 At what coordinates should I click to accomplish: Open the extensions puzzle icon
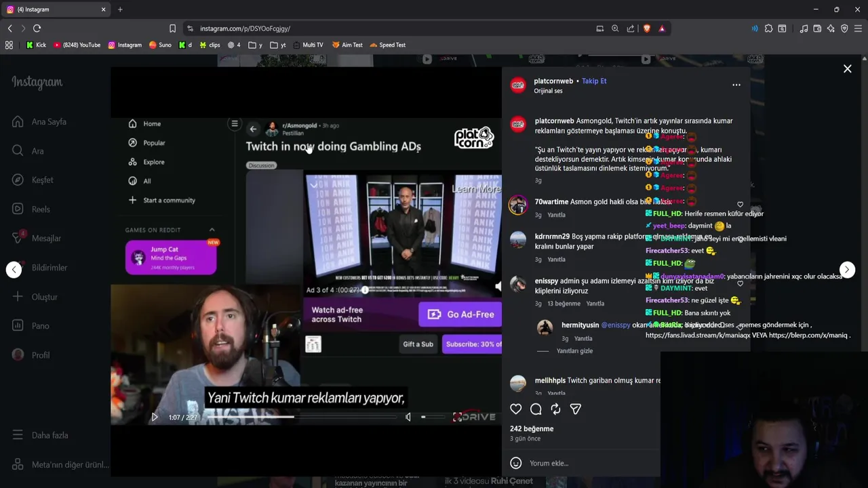(768, 28)
